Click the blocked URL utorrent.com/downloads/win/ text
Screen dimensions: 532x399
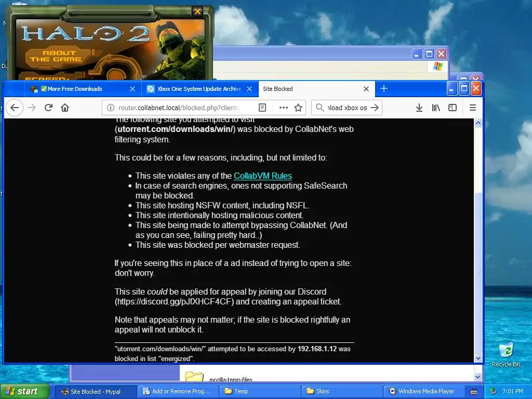(176, 129)
